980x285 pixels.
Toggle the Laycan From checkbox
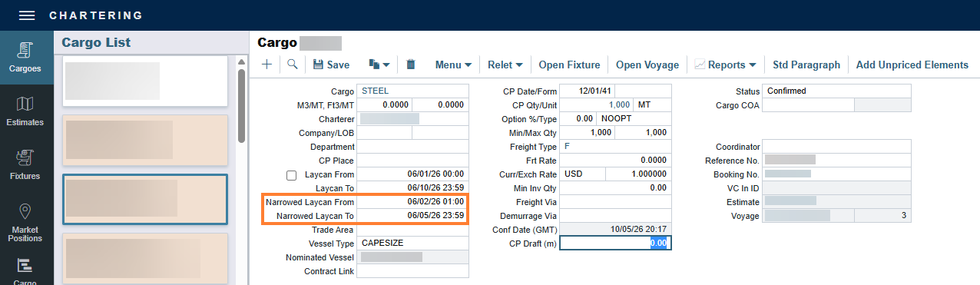coord(291,175)
